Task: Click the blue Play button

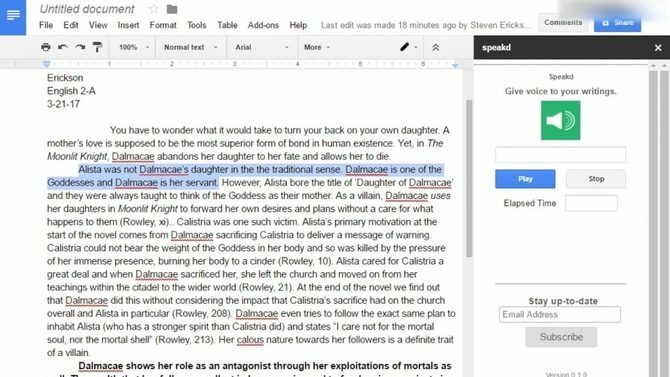Action: click(x=525, y=179)
